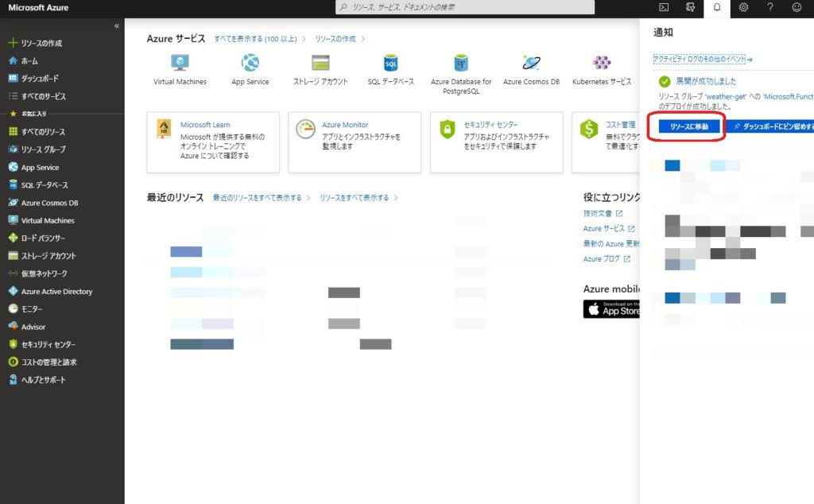Screen dimensions: 814x504
Task: Click the 'weather-get' resource group link
Action: pyautogui.click(x=726, y=96)
